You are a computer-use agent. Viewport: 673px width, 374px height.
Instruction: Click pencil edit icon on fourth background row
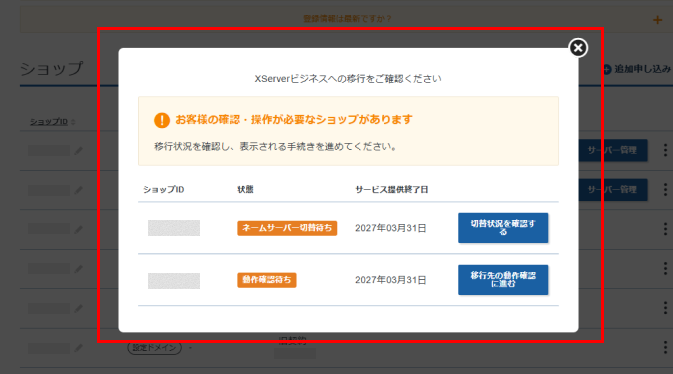point(79,269)
